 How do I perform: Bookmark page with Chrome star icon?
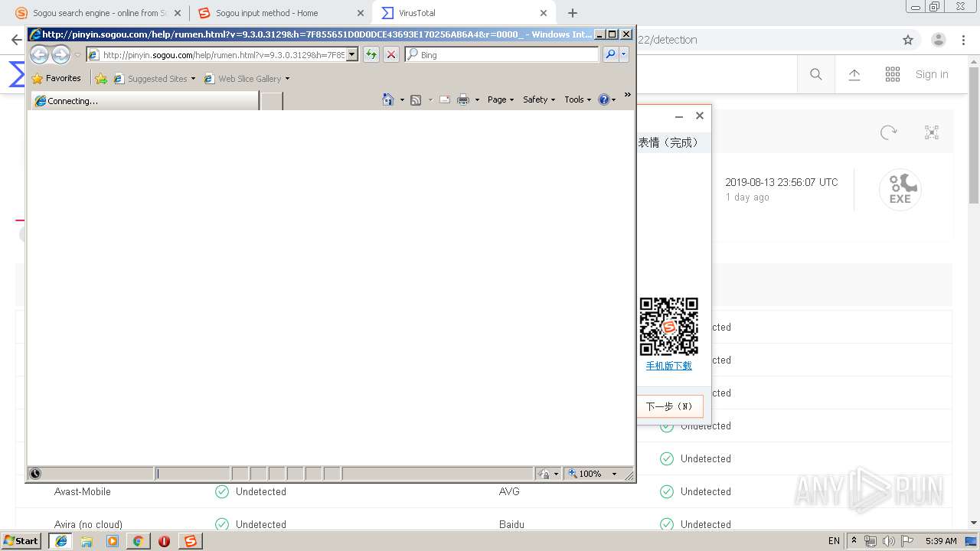[x=908, y=40]
